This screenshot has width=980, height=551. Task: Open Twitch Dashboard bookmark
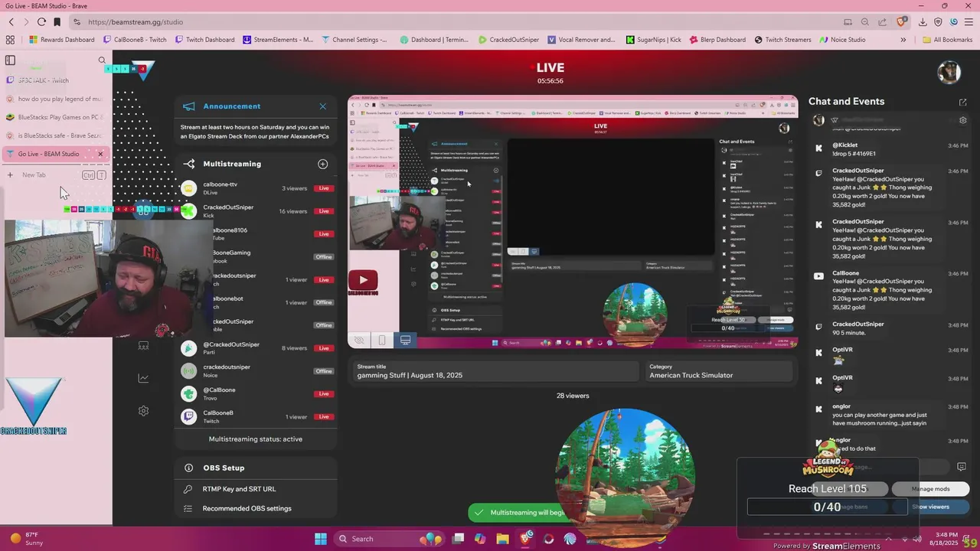[x=205, y=40]
